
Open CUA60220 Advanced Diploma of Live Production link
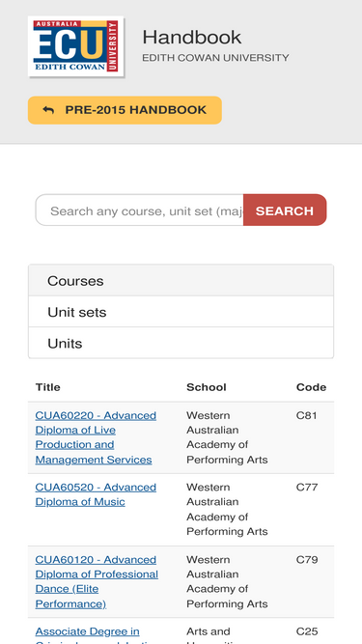[96, 437]
